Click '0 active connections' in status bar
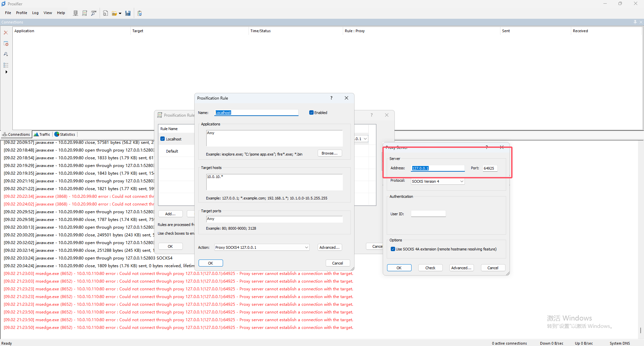644x346 pixels. (509, 343)
